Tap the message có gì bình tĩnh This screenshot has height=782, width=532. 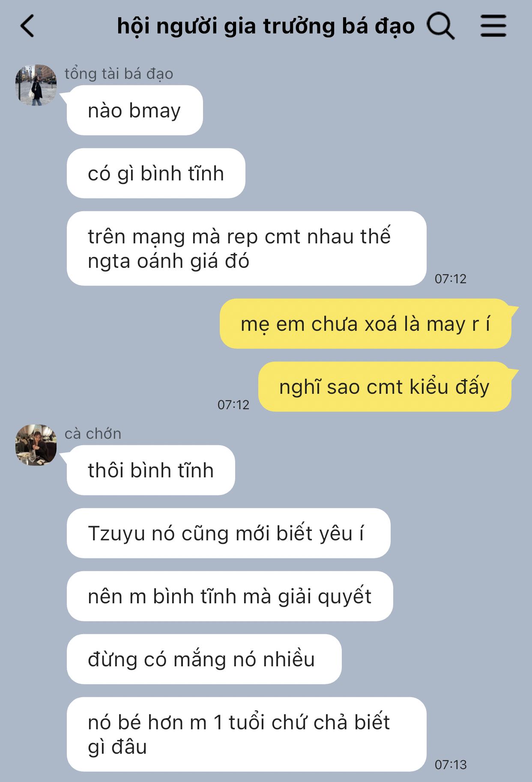coord(156,174)
